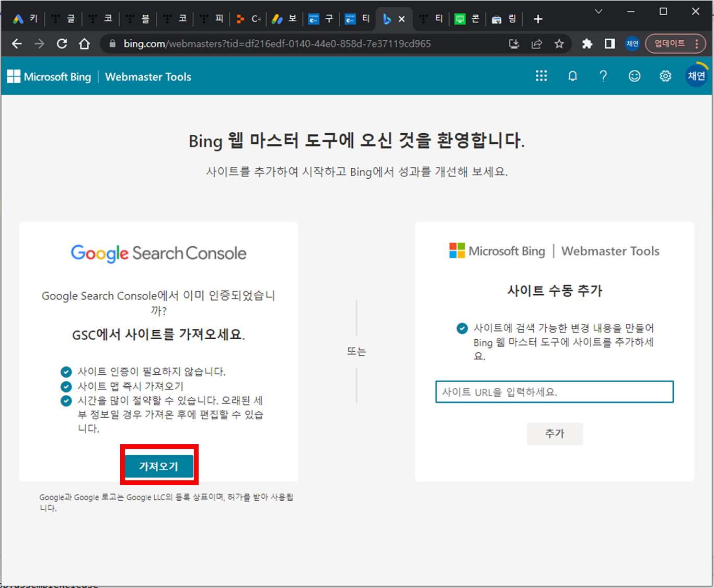Image resolution: width=714 pixels, height=588 pixels.
Task: Send feedback with the smiley icon
Action: click(635, 76)
